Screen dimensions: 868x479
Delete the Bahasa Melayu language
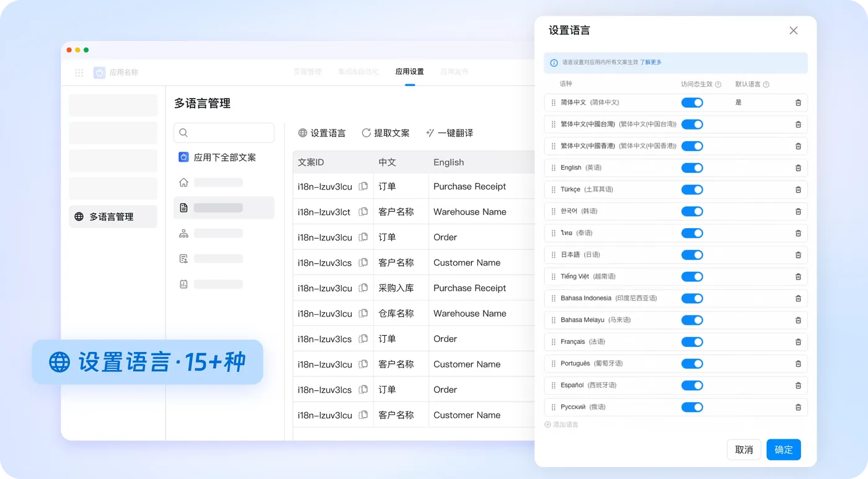point(798,320)
